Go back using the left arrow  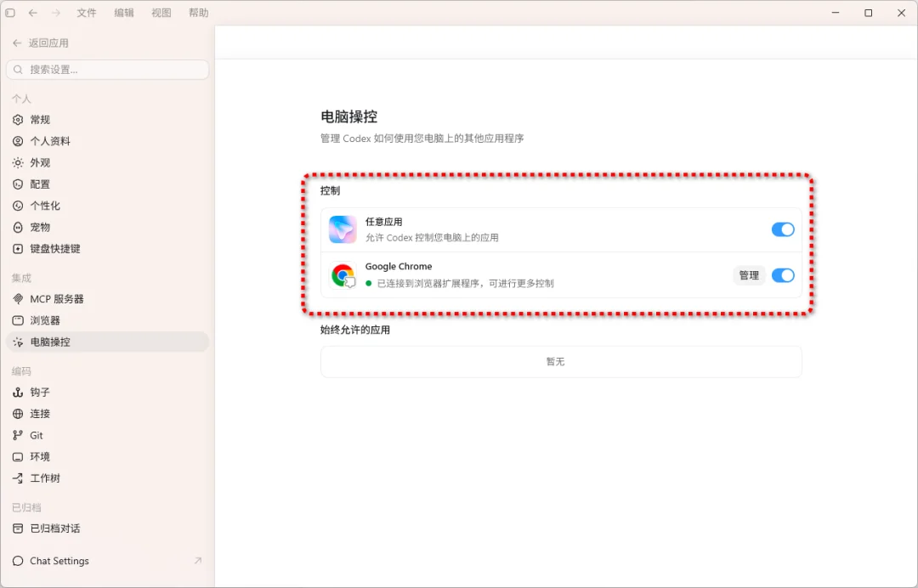click(33, 12)
